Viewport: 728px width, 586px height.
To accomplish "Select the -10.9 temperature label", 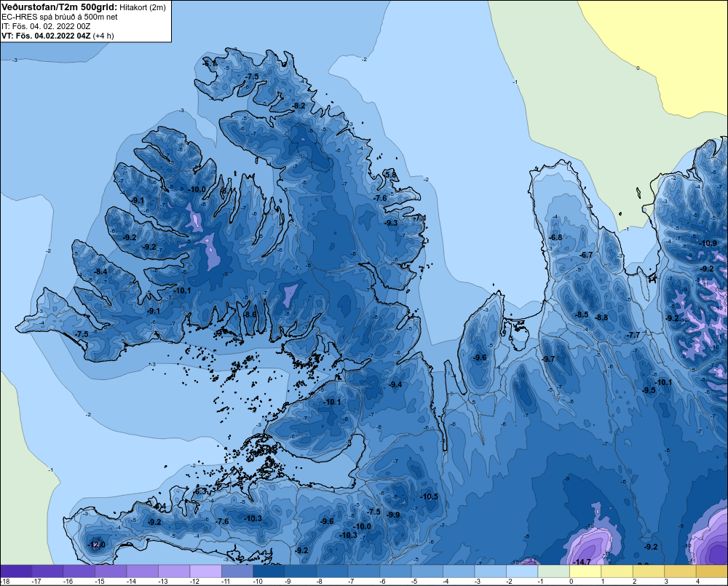I will [x=708, y=243].
